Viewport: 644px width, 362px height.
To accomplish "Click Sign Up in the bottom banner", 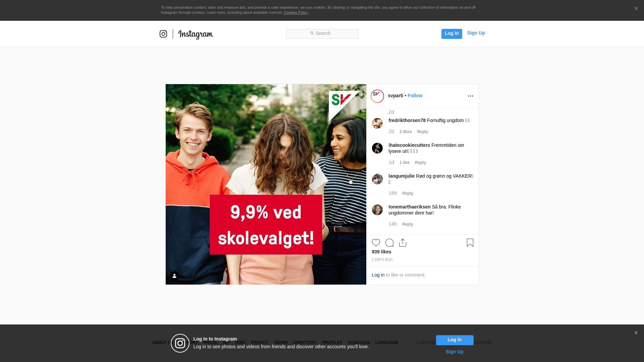I will [x=454, y=352].
